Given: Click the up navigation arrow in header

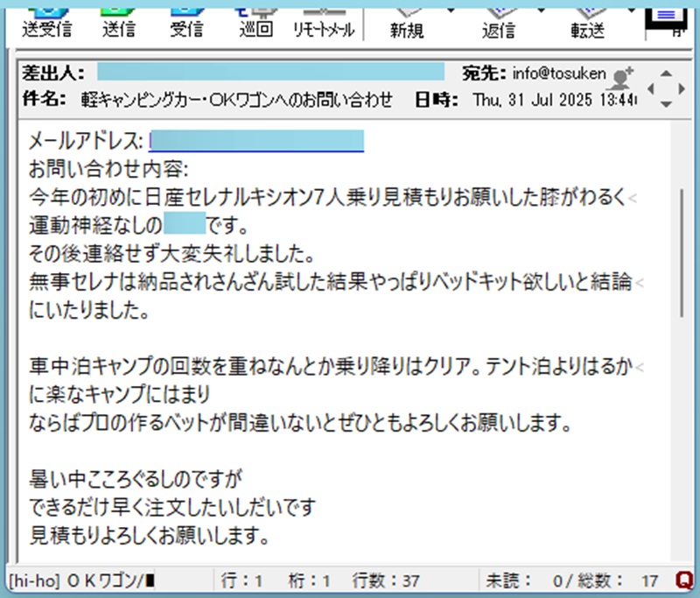Looking at the screenshot, I should pos(667,74).
